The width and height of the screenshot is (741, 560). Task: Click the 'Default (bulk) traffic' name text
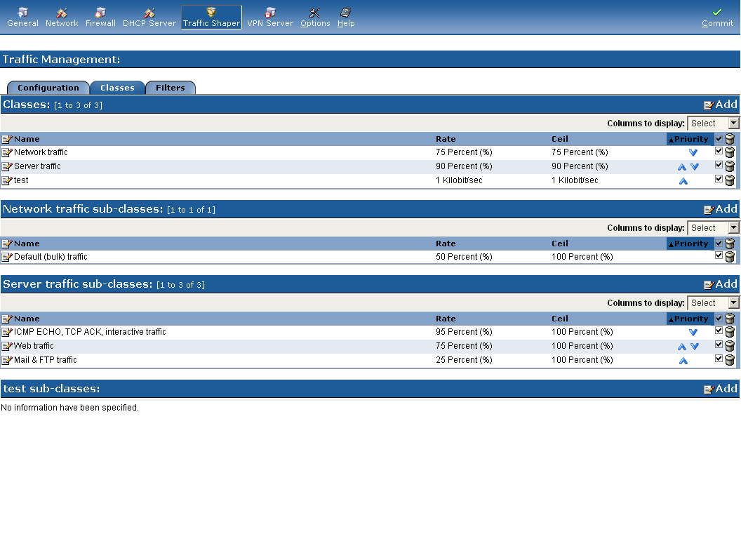(51, 257)
